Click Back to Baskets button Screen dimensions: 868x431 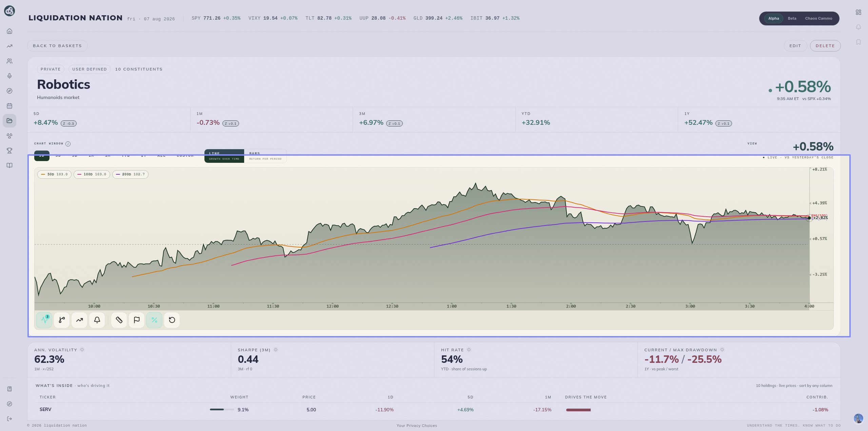(x=57, y=46)
